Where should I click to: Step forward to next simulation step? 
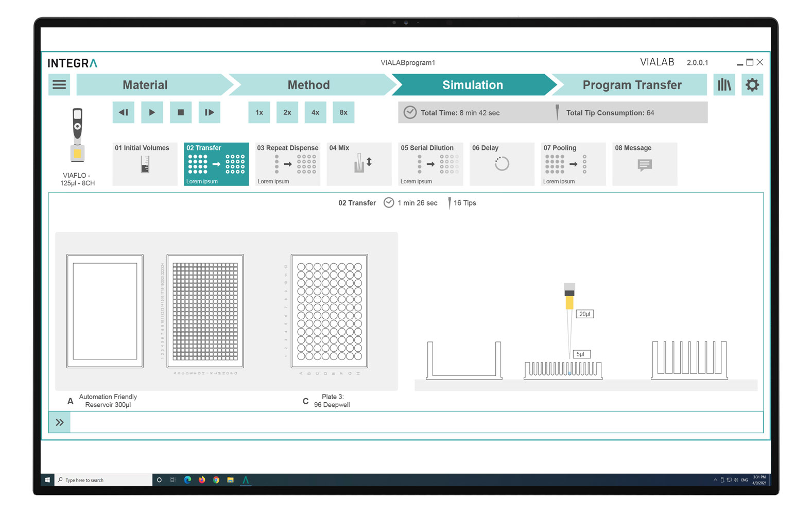(209, 112)
